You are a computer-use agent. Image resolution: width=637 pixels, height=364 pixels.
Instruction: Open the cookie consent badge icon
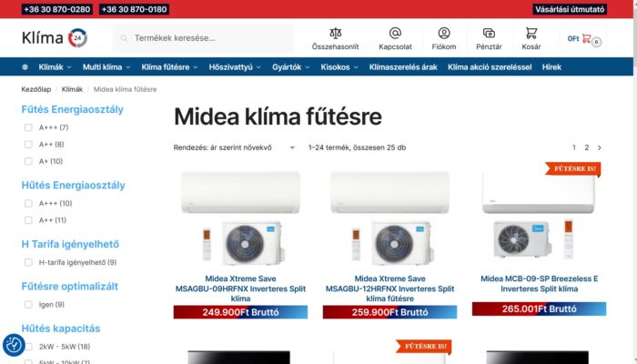[x=14, y=345]
